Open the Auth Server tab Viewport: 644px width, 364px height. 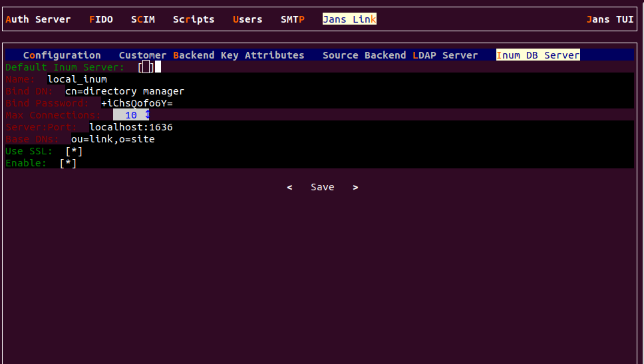coord(38,19)
